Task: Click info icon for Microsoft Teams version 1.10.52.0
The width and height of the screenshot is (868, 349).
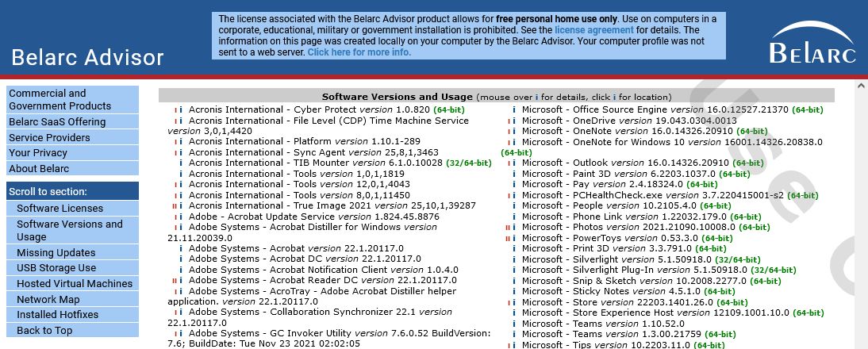Action: click(513, 323)
